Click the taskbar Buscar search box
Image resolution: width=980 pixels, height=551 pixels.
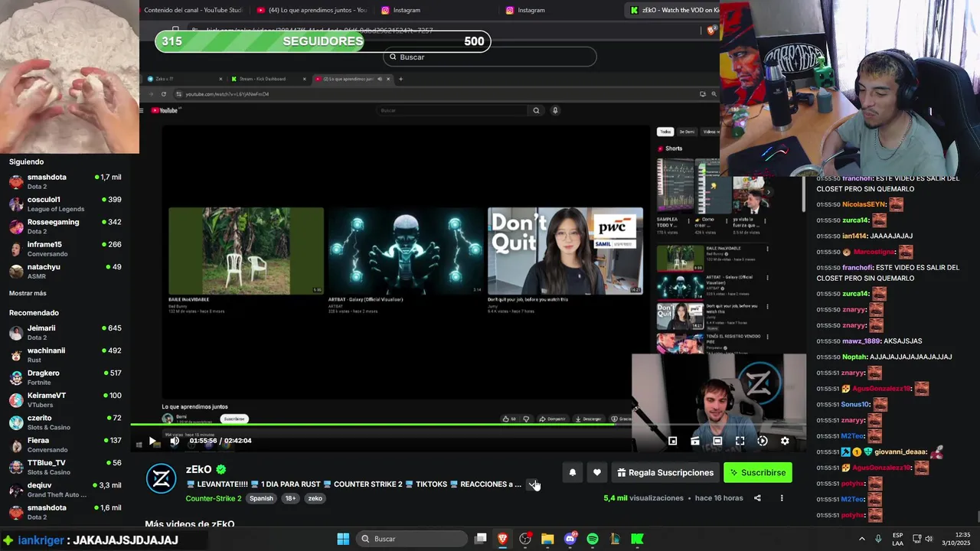click(413, 539)
